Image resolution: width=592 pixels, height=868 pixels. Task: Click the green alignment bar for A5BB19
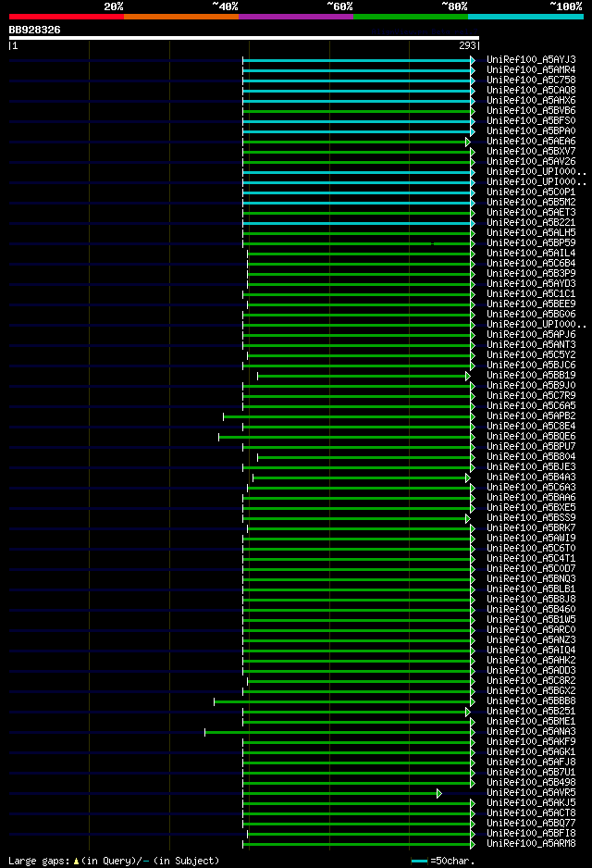tap(363, 377)
